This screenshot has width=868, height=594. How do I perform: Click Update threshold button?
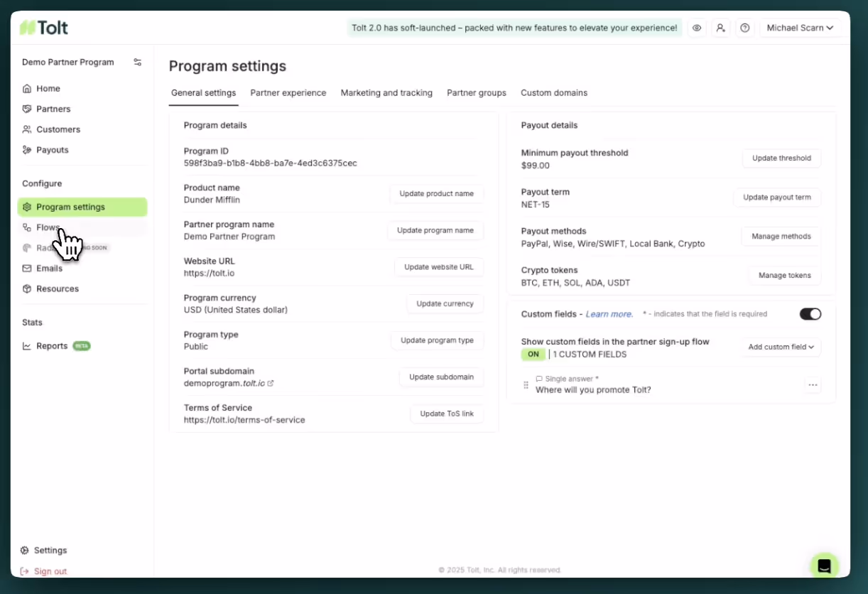coord(781,158)
